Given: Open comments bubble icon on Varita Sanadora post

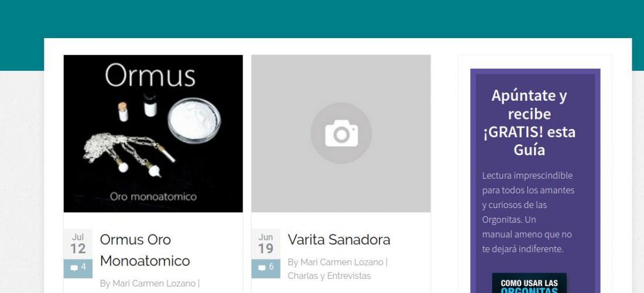Looking at the screenshot, I should (262, 268).
